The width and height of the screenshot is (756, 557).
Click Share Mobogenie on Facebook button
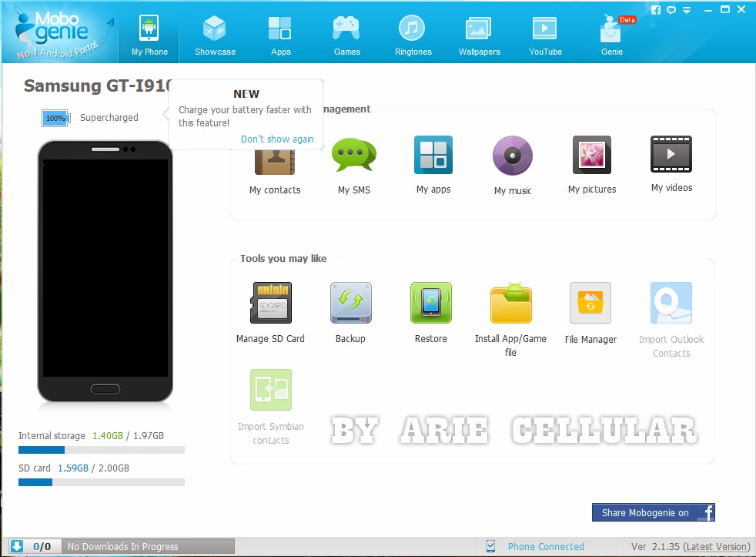[x=654, y=512]
